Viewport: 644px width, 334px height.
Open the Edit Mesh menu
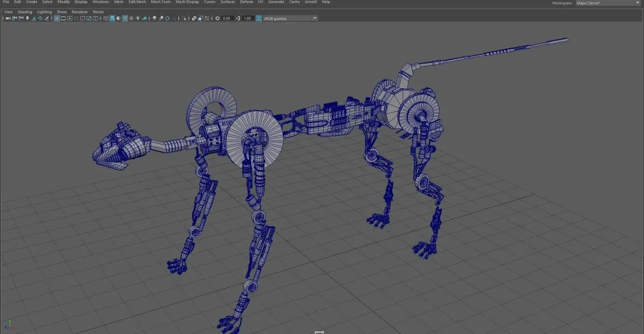coord(137,2)
